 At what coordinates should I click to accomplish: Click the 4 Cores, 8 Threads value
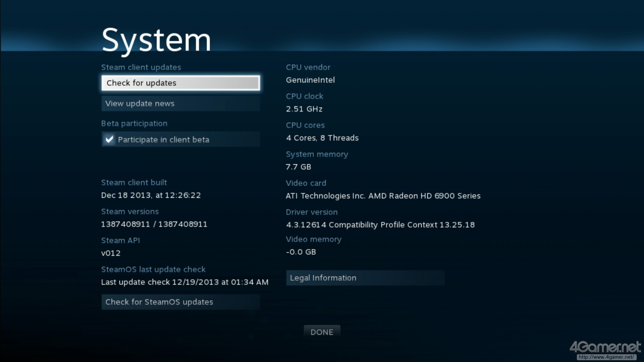coord(322,138)
